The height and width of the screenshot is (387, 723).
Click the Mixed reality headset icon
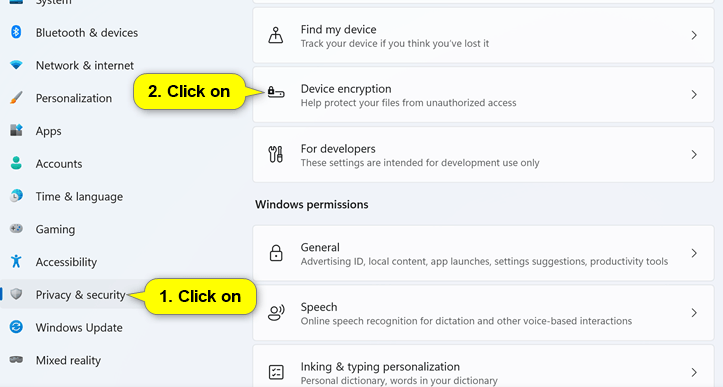(16, 360)
